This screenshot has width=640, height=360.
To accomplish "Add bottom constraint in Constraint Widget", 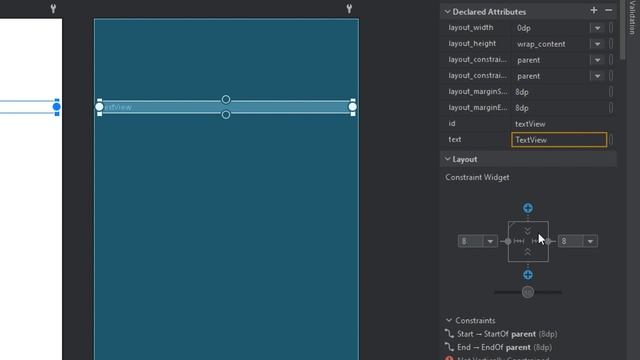I will click(528, 275).
